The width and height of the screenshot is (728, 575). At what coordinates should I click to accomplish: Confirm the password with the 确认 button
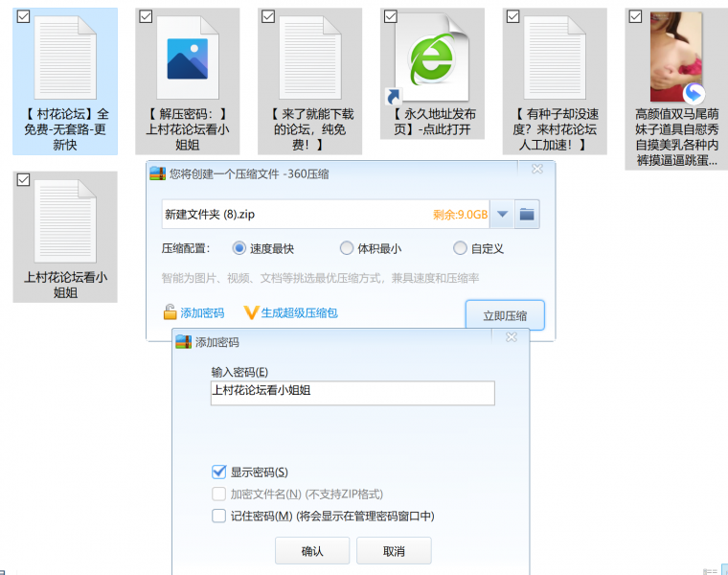312,551
